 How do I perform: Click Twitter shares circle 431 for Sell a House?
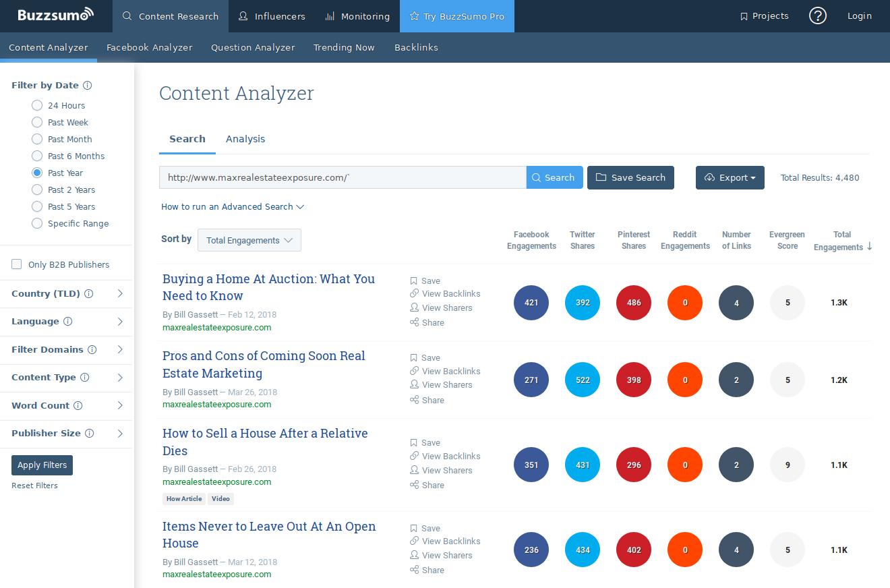click(x=583, y=465)
